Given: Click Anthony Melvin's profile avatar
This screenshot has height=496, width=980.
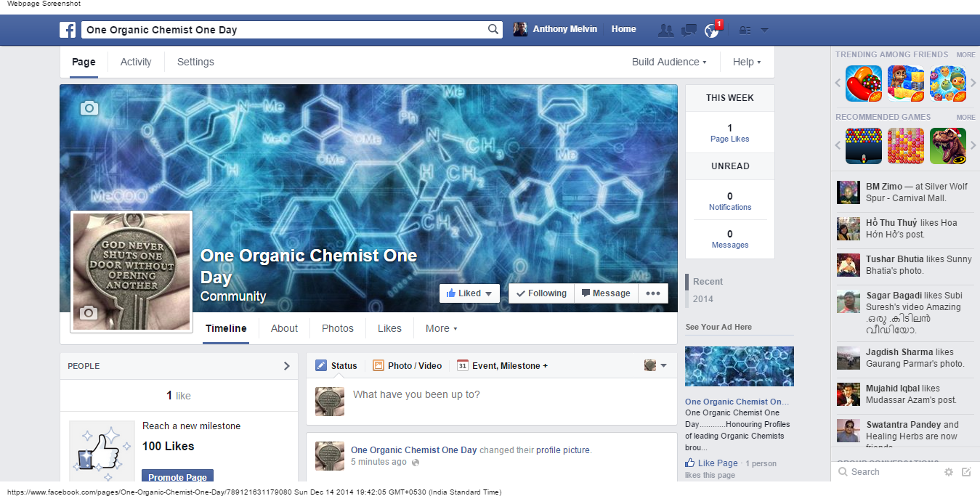Looking at the screenshot, I should [520, 29].
